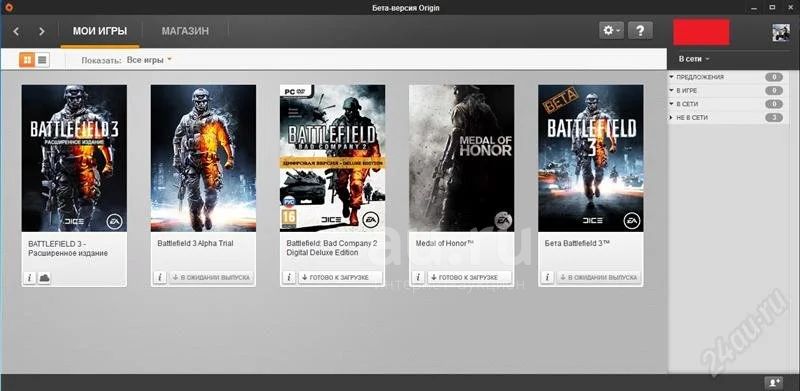Image resolution: width=800 pixels, height=391 pixels.
Task: Click ГОТОВО К ЗАГРУЗКЕ for Bad Company 2
Action: click(x=340, y=278)
